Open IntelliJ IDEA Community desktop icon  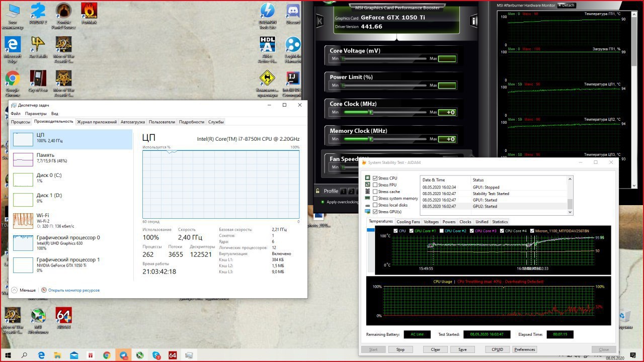click(293, 83)
